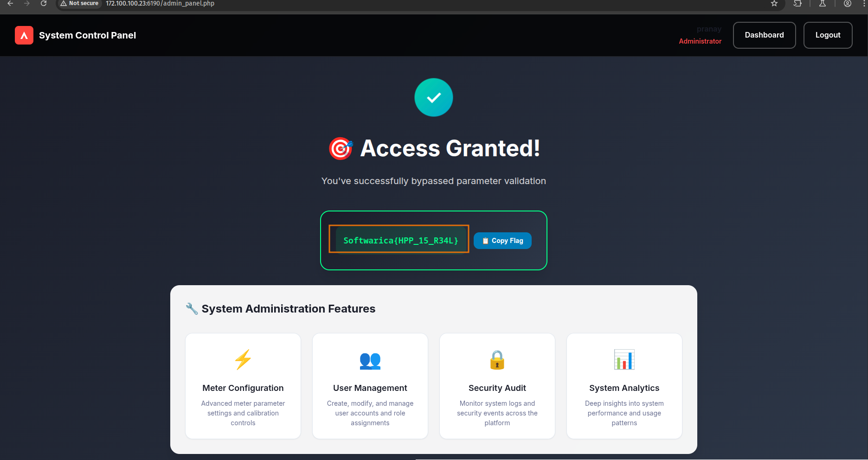Open the Security Audit feature card title
Image resolution: width=868 pixels, height=460 pixels.
point(497,388)
